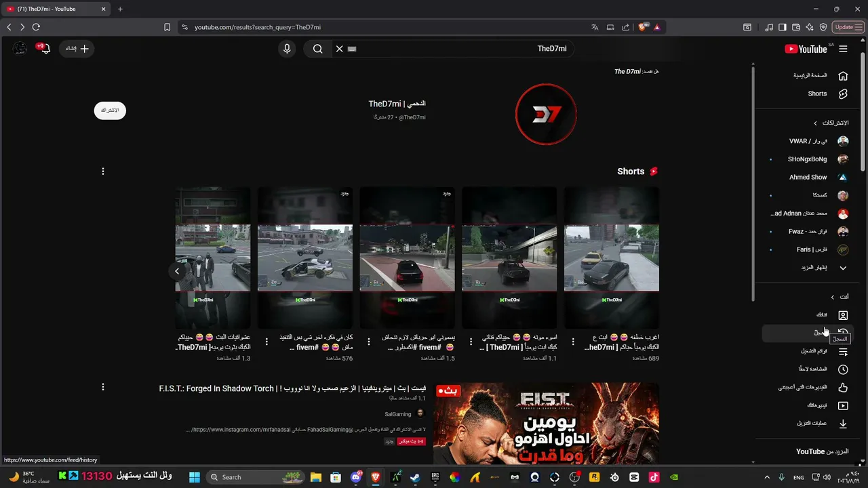Viewport: 868px width, 488px height.
Task: Open Brave Shields lion icon
Action: click(643, 27)
